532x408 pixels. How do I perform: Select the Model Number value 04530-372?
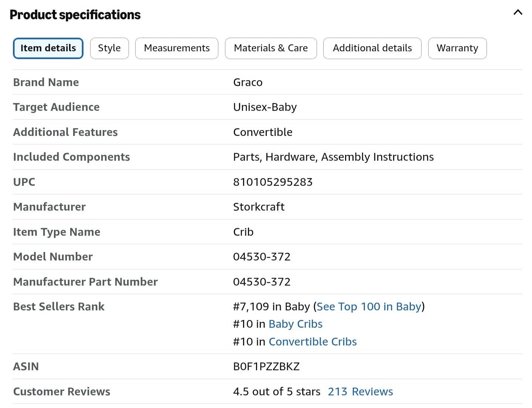[x=262, y=256]
